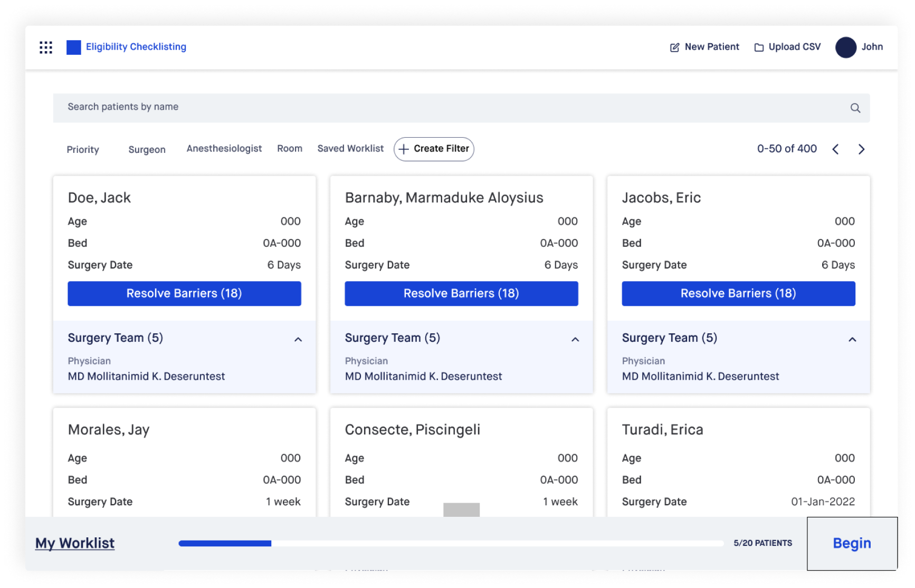Open John's user avatar

click(x=845, y=47)
